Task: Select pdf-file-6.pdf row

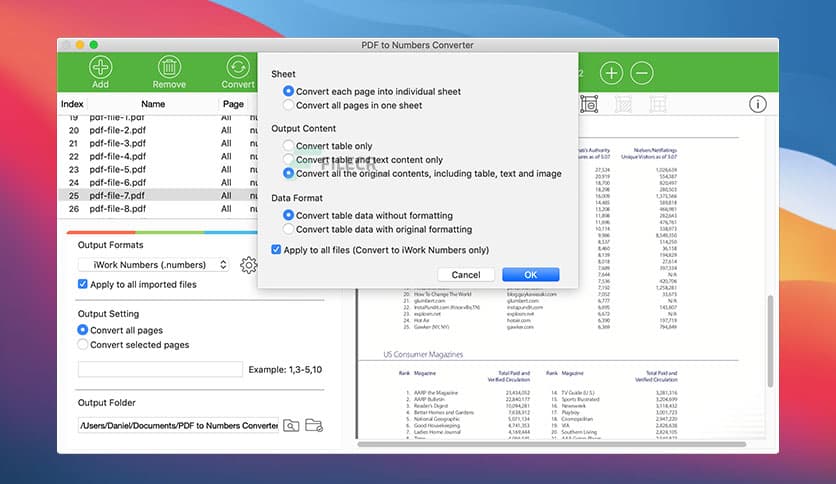Action: click(x=158, y=182)
